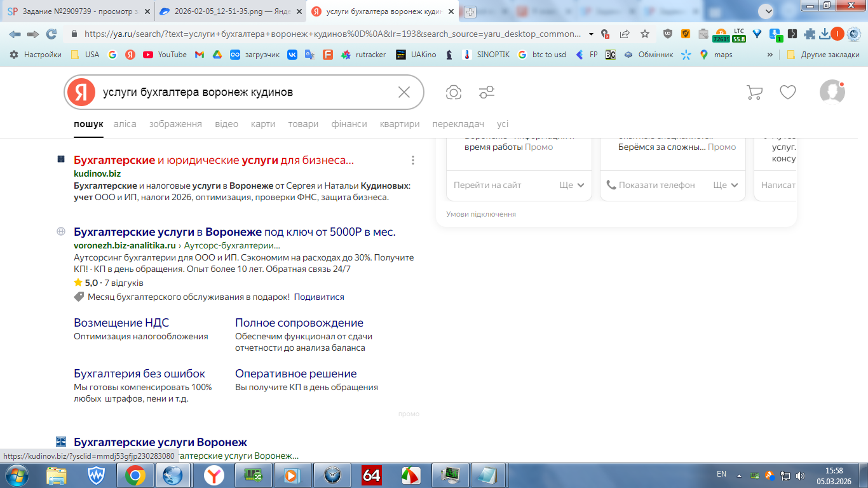Viewport: 868px width, 488px height.
Task: Switch to the 'Задание №2909739' browser tab
Action: (78, 11)
